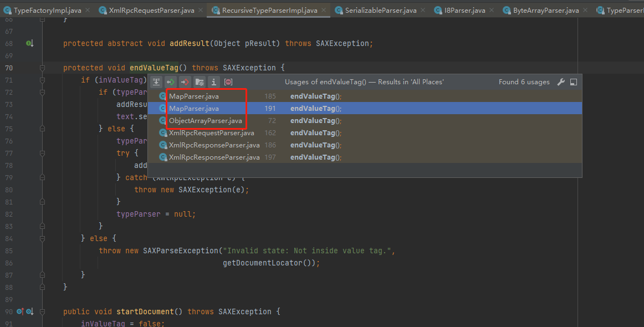This screenshot has width=644, height=327.
Task: Close the XmlRpcRequestParser.java tab
Action: coord(201,11)
